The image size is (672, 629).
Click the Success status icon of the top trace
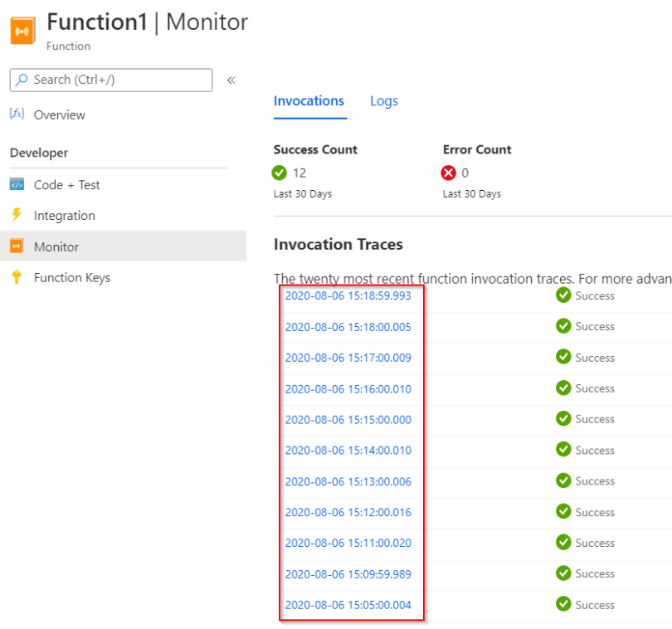563,295
